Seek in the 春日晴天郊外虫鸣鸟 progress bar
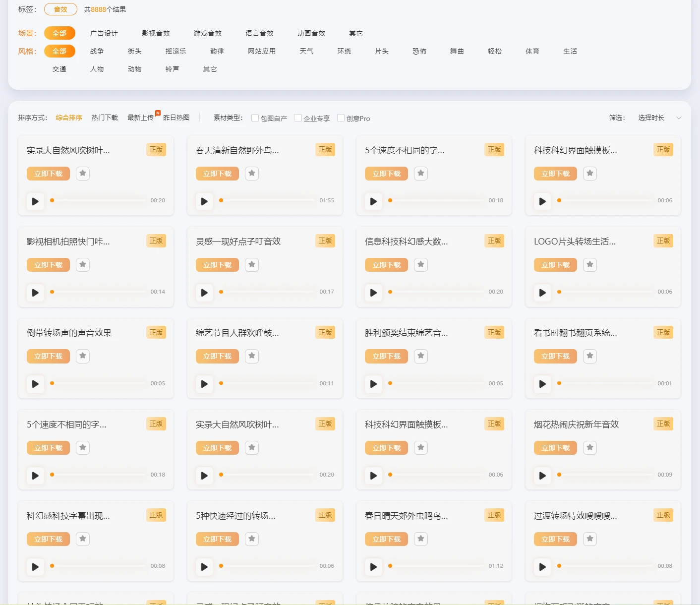Viewport: 700px width, 605px height. [x=436, y=566]
